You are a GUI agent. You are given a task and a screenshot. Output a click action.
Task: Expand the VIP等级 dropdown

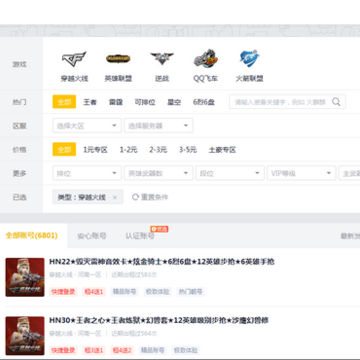[x=301, y=173]
